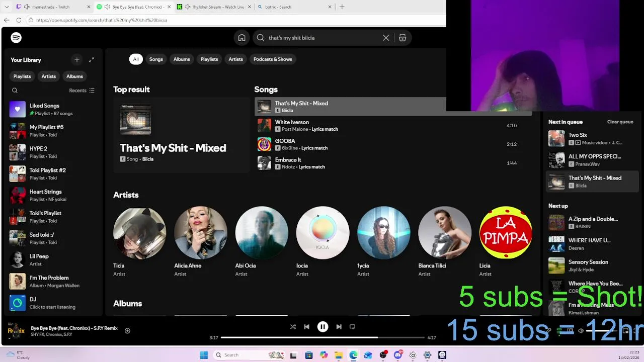
Task: Toggle repeat mode
Action: pyautogui.click(x=352, y=327)
